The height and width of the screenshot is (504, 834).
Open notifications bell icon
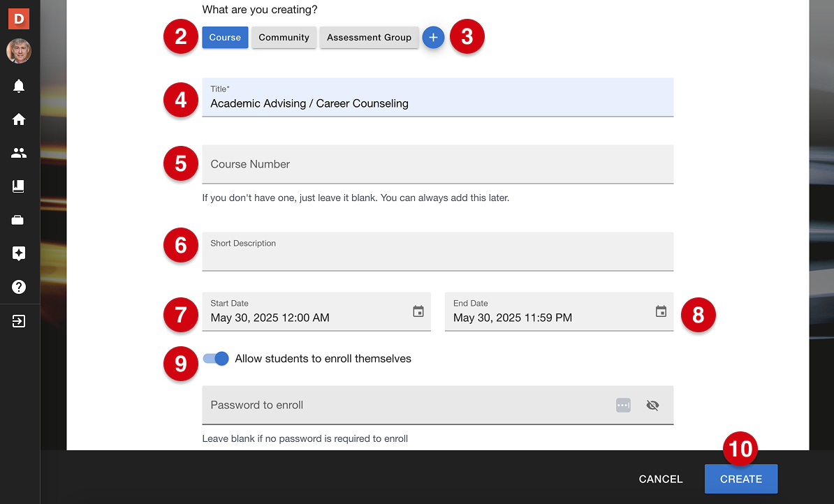coord(19,86)
